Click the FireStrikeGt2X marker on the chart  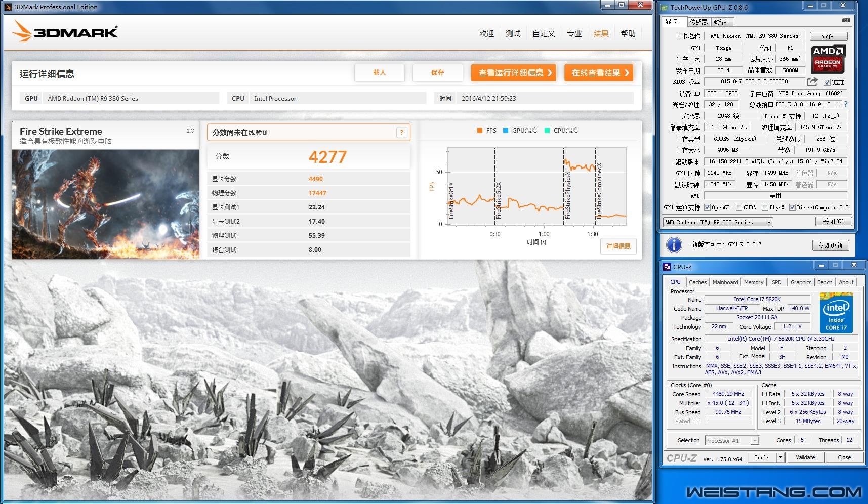(x=498, y=200)
